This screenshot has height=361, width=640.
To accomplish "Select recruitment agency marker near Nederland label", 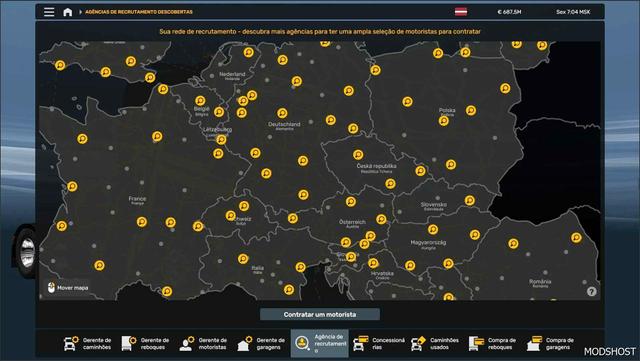I will (x=249, y=52).
